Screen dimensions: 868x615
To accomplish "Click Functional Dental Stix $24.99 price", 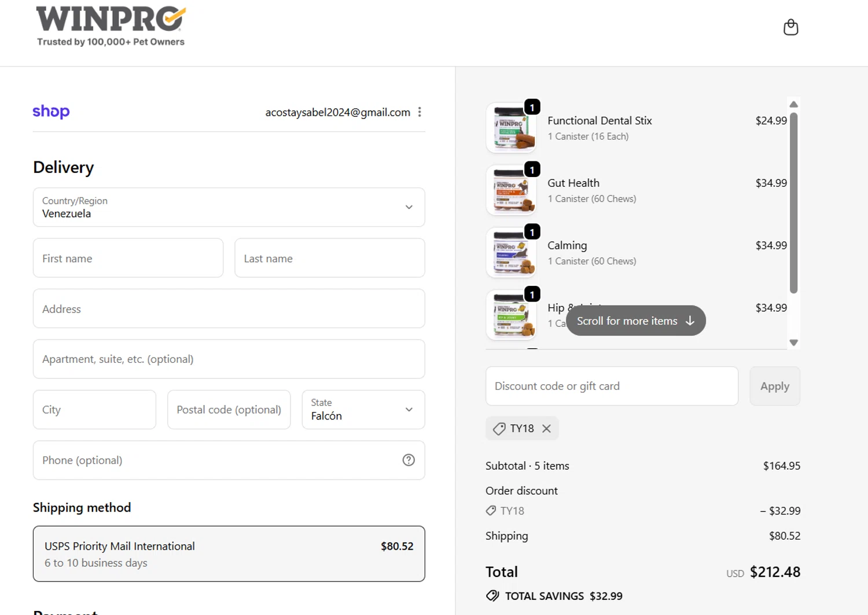I will (771, 120).
